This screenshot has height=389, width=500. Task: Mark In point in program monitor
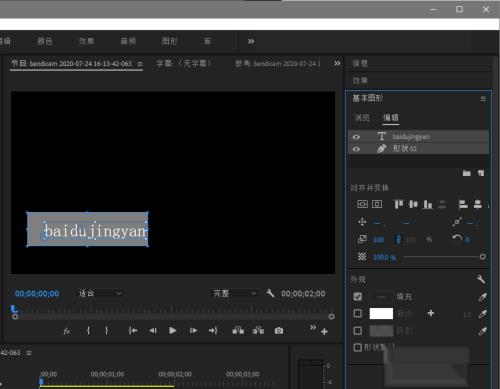tap(88, 331)
